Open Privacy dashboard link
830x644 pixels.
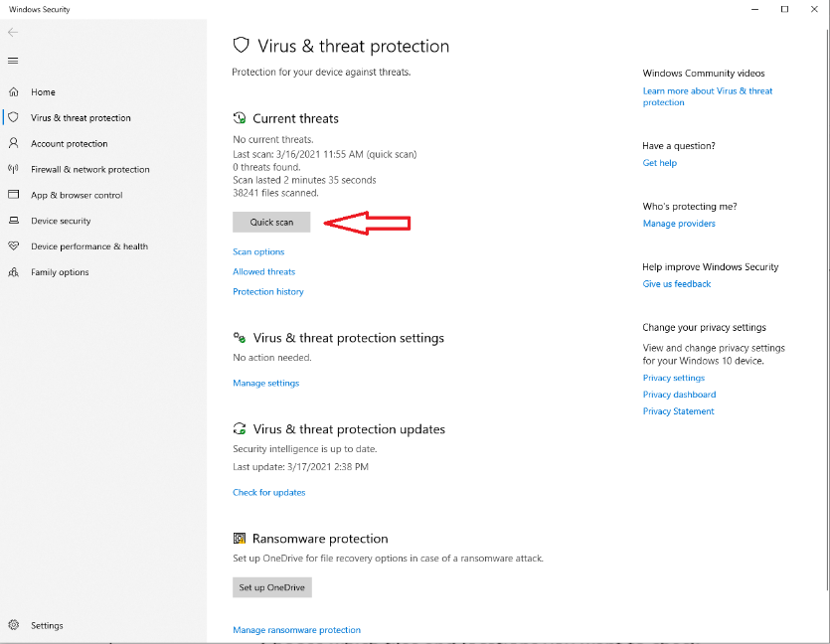click(679, 395)
